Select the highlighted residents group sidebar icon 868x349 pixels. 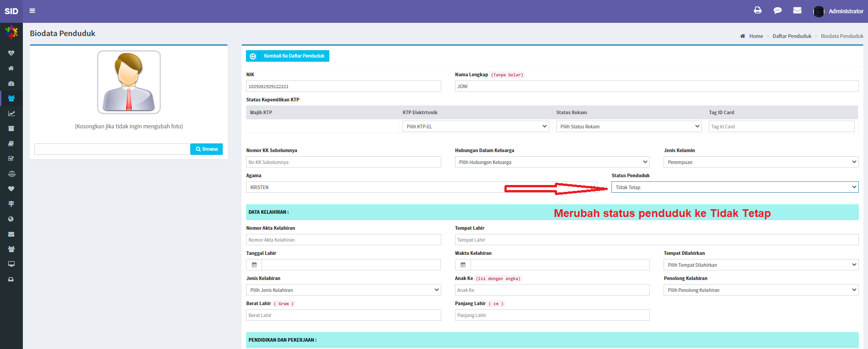[x=11, y=98]
